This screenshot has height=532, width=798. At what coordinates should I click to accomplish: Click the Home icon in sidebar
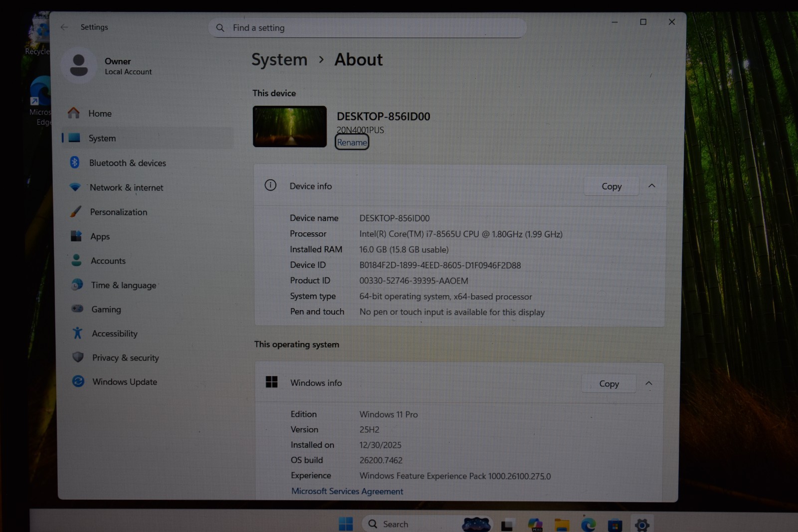(x=74, y=113)
